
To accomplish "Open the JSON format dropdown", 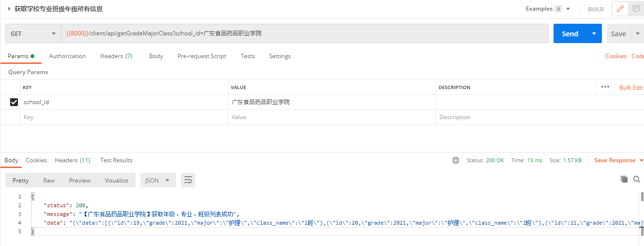I will tap(158, 180).
